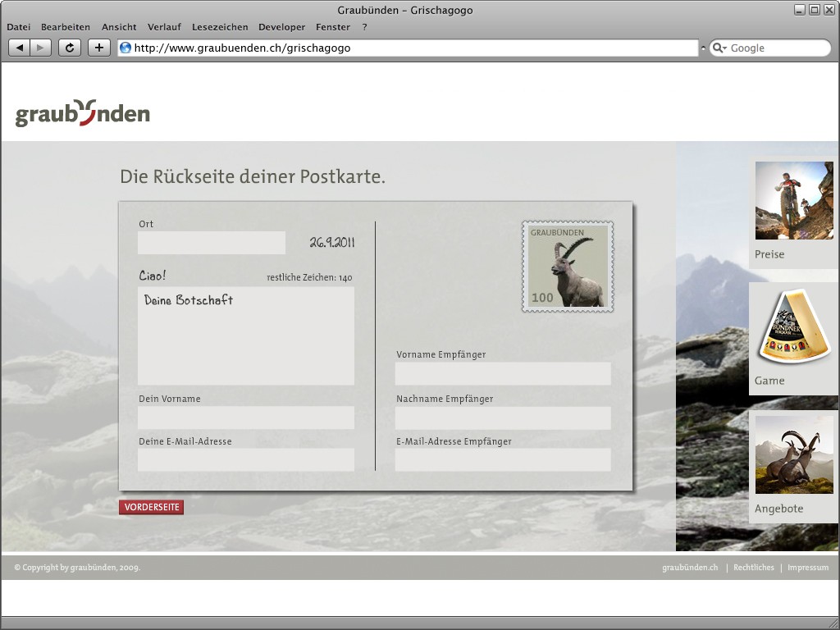Open the Bearbeiten menu
This screenshot has width=840, height=630.
[x=66, y=27]
